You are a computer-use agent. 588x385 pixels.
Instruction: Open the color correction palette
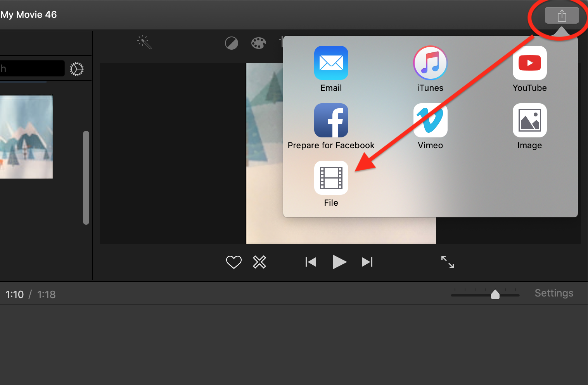pos(258,43)
